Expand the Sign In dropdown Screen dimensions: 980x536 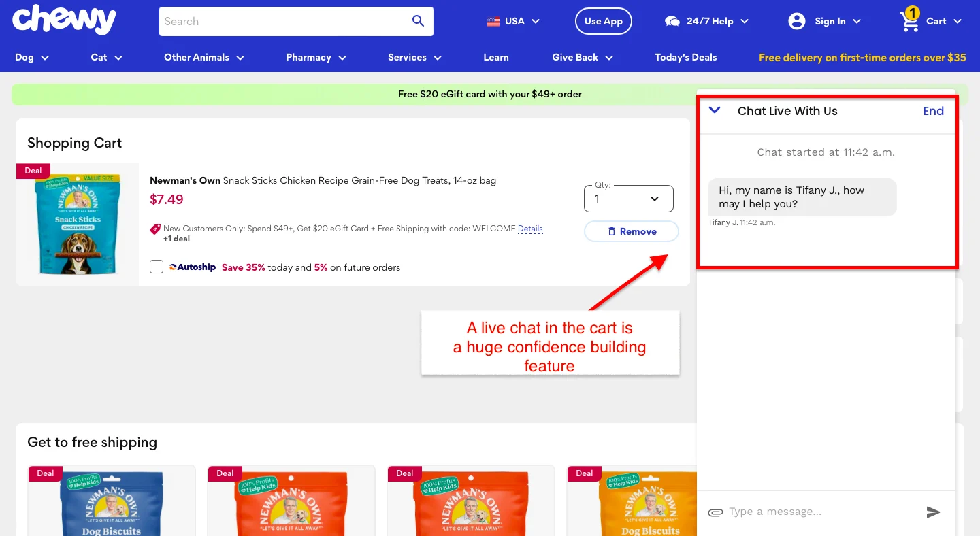[x=857, y=21]
